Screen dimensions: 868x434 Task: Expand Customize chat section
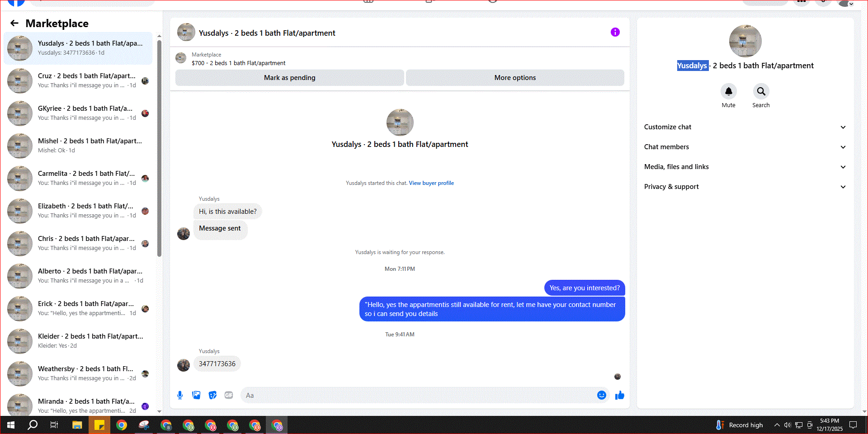(745, 127)
